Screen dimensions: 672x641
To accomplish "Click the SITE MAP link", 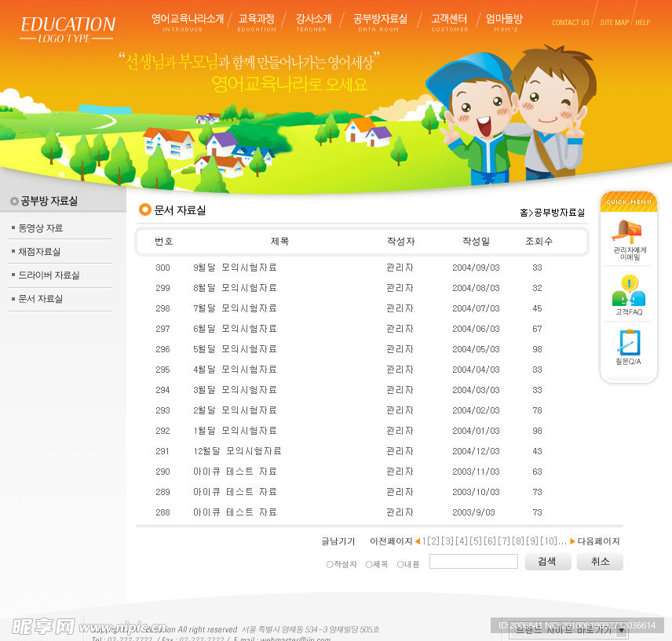I will click(x=614, y=22).
